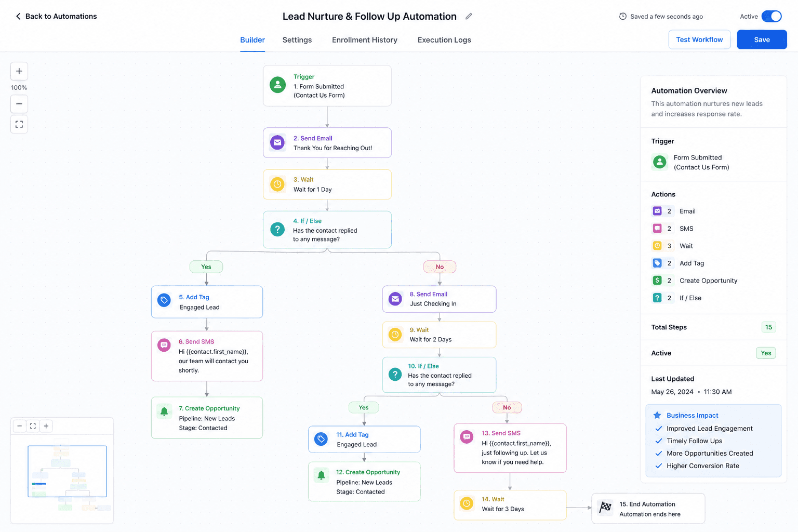Open the Enrollment History tab
This screenshot has width=798, height=532.
(x=365, y=40)
